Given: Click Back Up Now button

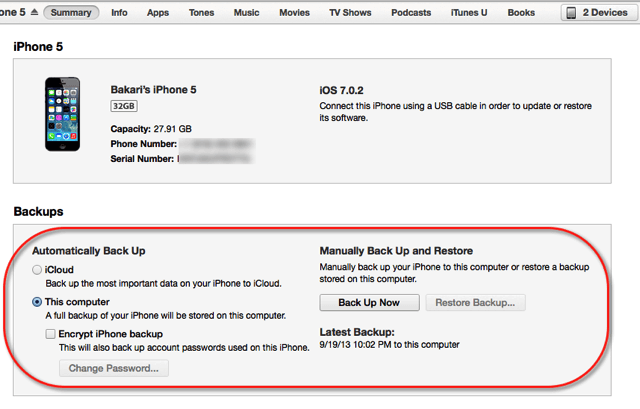Looking at the screenshot, I should coord(369,302).
